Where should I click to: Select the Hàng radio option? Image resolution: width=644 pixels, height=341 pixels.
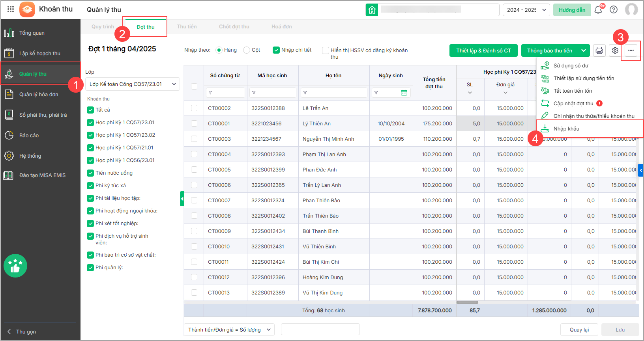[x=219, y=50]
